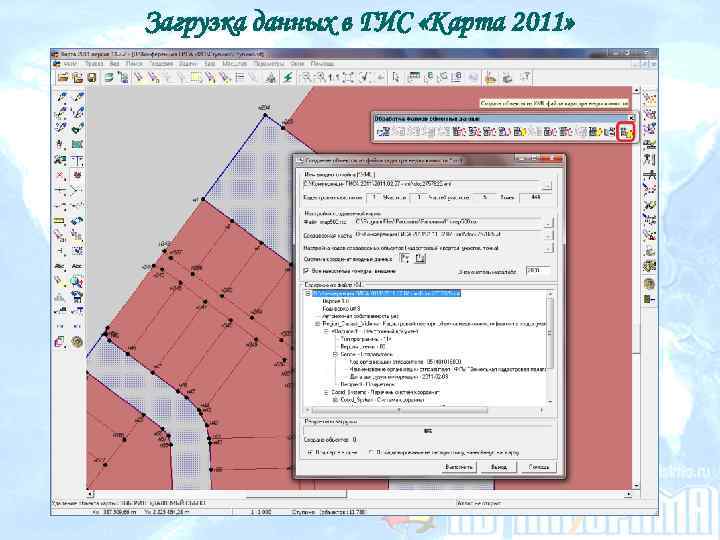The image size is (720, 540).
Task: Open the file folder icon in main toolbar
Action: coord(63,78)
